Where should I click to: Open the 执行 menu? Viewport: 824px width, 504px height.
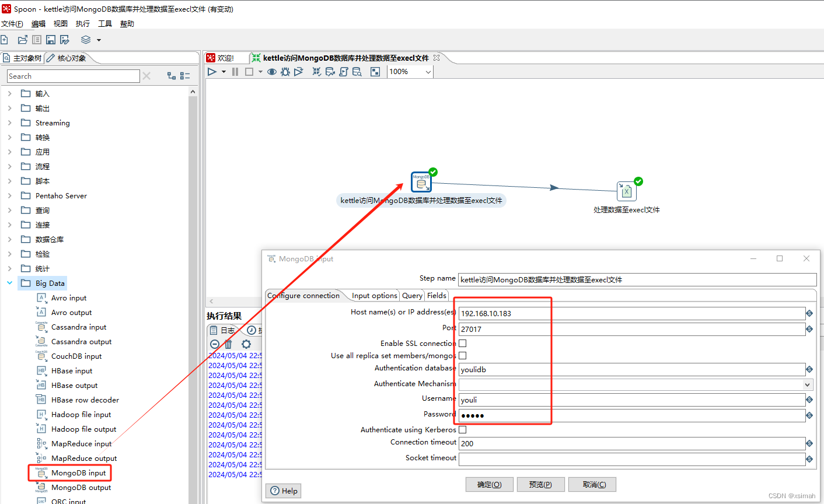tap(83, 24)
